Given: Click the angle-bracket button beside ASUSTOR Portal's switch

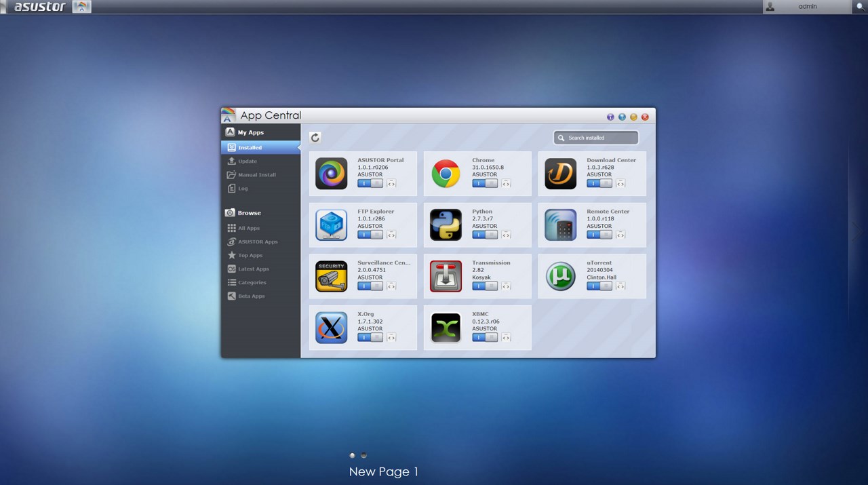Looking at the screenshot, I should pyautogui.click(x=391, y=183).
